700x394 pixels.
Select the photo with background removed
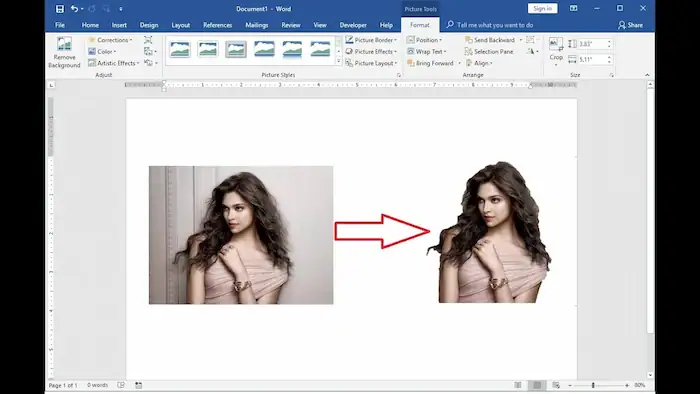(x=490, y=232)
